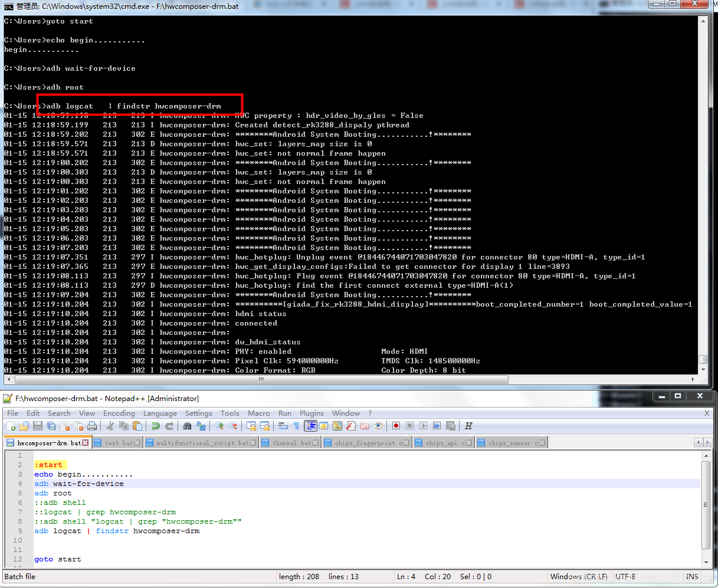
Task: Click the user-defined language icon
Action: tap(324, 426)
